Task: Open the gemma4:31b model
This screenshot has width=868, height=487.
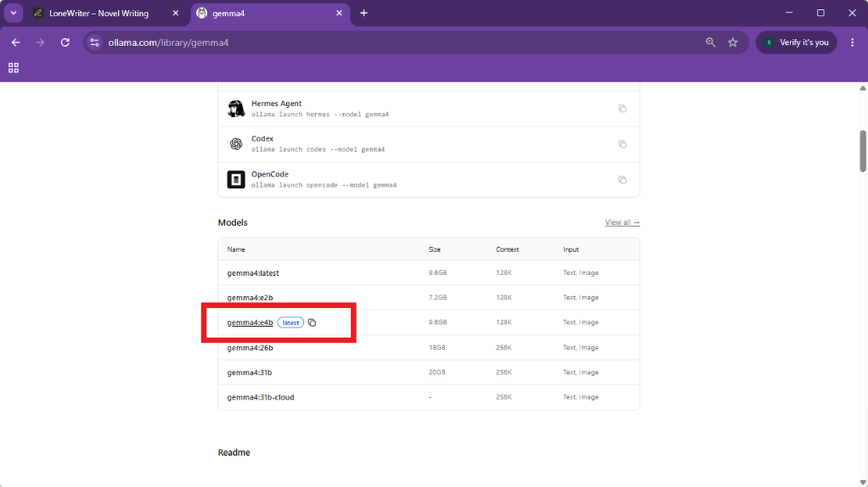Action: pyautogui.click(x=249, y=372)
